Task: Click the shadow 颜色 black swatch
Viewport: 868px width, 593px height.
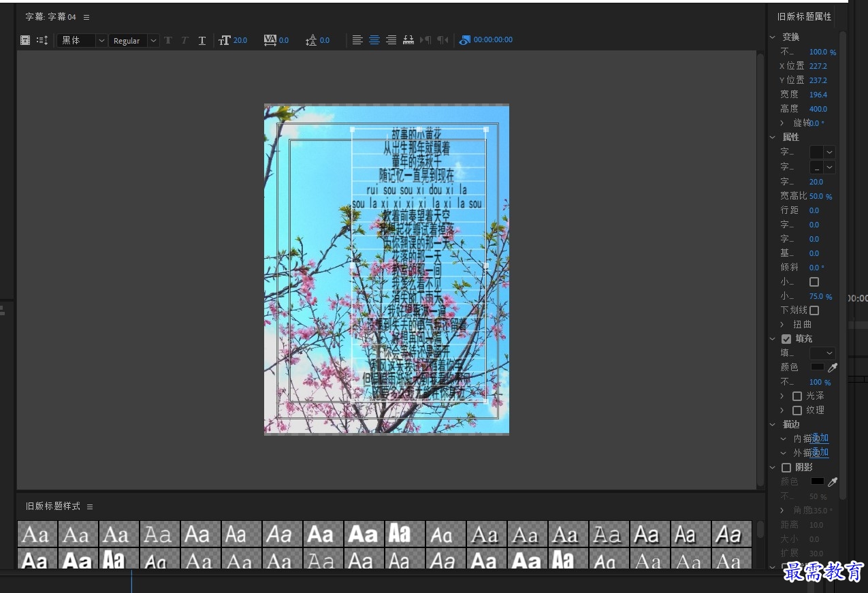Action: tap(818, 481)
